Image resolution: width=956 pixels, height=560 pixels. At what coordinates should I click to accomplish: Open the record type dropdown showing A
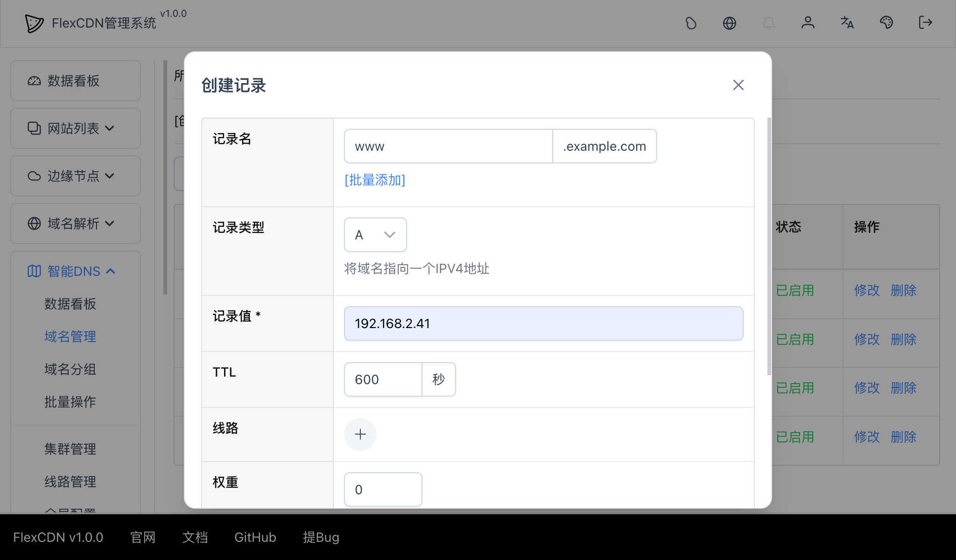[375, 235]
